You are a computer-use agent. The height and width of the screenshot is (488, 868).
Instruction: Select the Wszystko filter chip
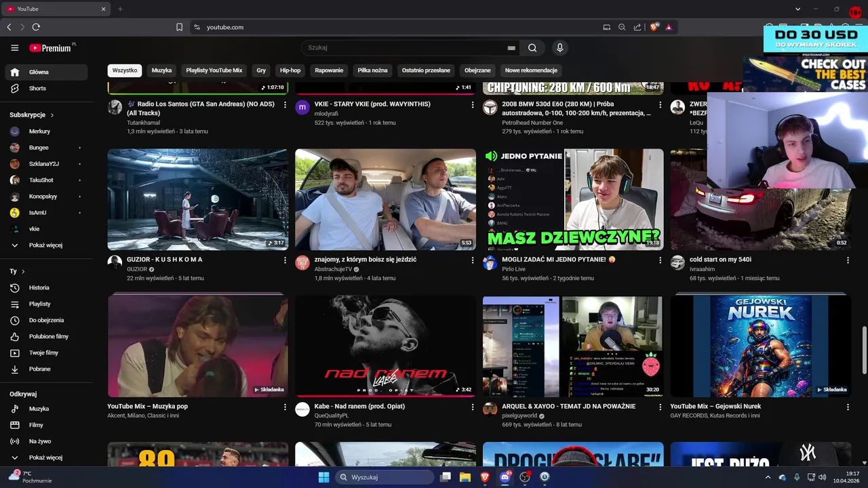coord(125,70)
